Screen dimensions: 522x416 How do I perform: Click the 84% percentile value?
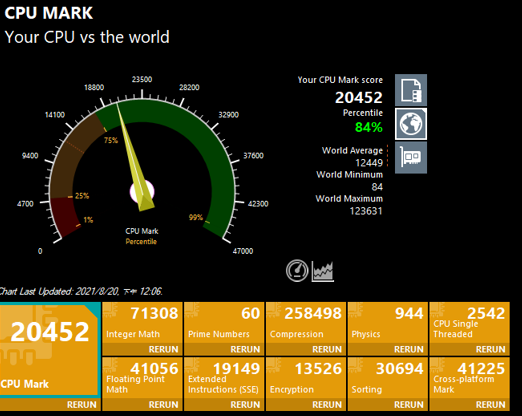click(x=369, y=127)
